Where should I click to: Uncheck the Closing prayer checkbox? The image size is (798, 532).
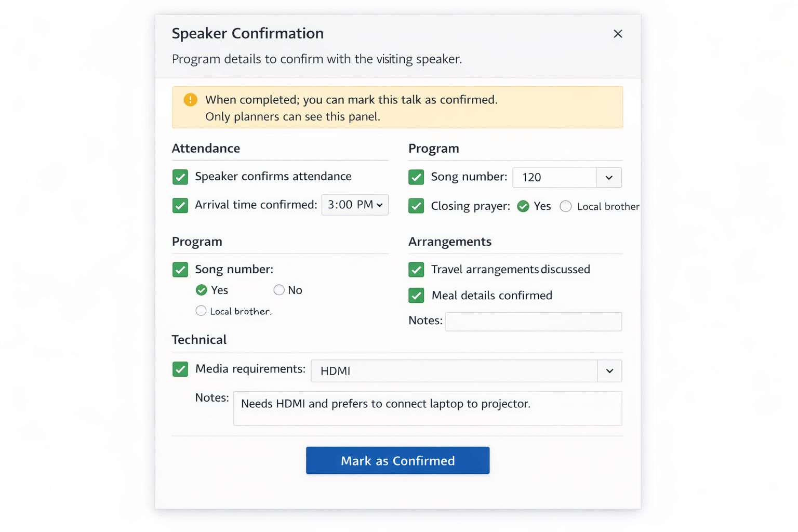pos(416,206)
